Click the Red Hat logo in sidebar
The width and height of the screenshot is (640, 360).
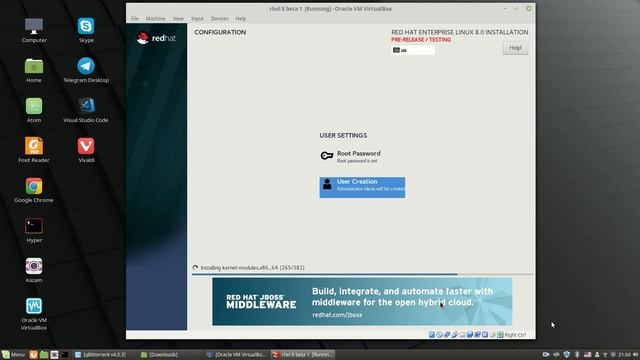point(156,38)
